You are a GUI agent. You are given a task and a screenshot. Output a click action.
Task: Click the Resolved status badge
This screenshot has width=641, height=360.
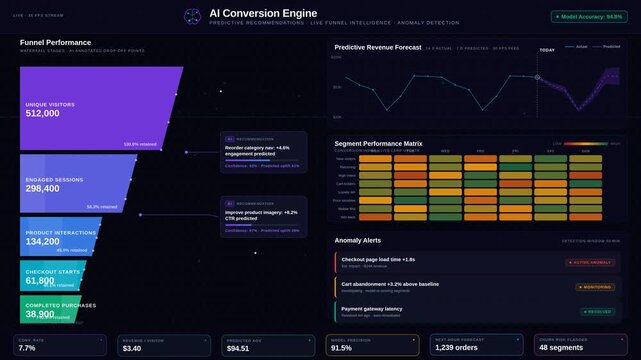(x=598, y=312)
